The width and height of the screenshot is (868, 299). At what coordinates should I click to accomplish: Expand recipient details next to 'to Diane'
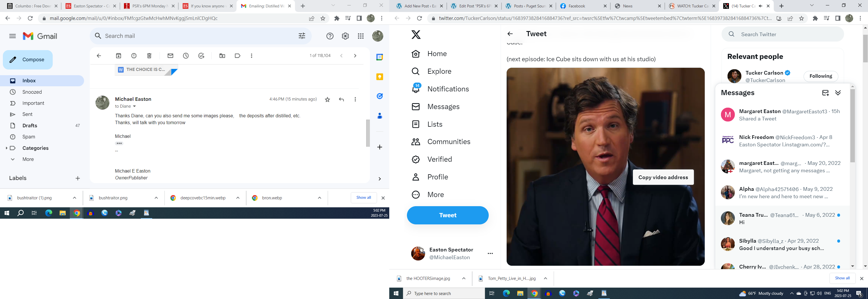click(x=135, y=107)
